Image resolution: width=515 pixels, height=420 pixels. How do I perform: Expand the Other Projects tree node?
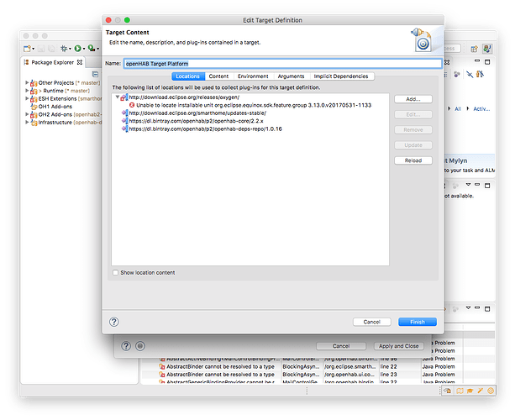pos(27,82)
